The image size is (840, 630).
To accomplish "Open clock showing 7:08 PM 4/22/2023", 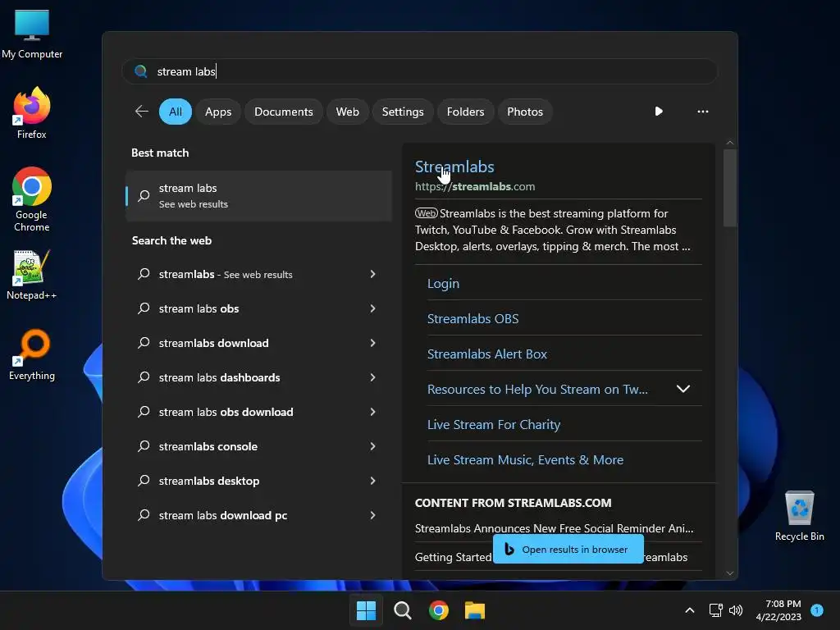I will pos(778,610).
